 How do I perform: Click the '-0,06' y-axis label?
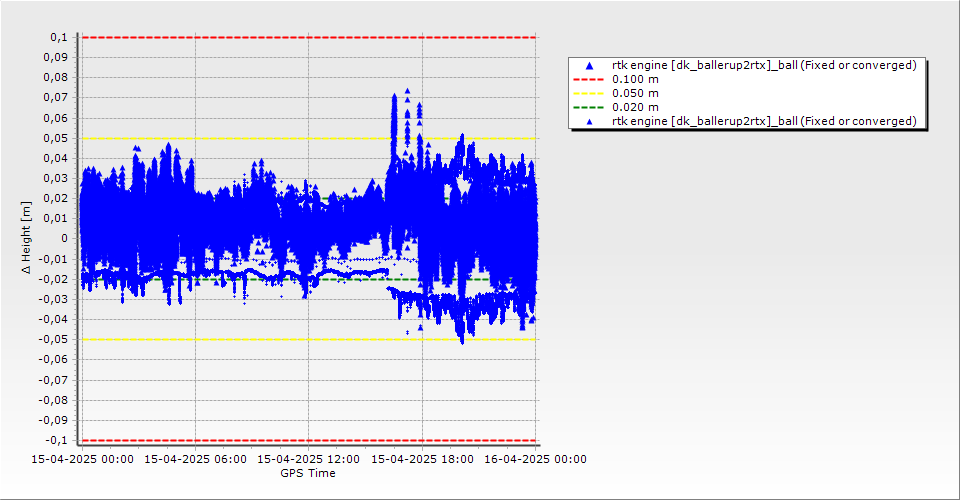coord(54,359)
